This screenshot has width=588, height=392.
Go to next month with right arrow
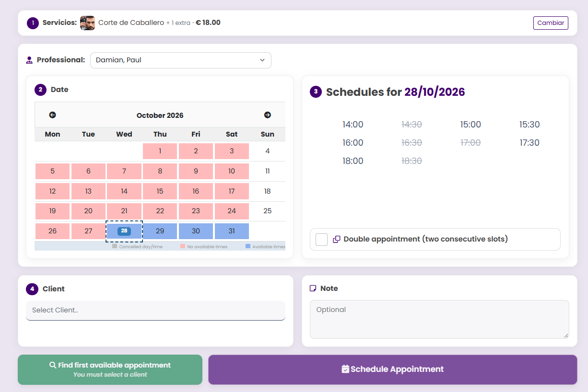click(268, 115)
